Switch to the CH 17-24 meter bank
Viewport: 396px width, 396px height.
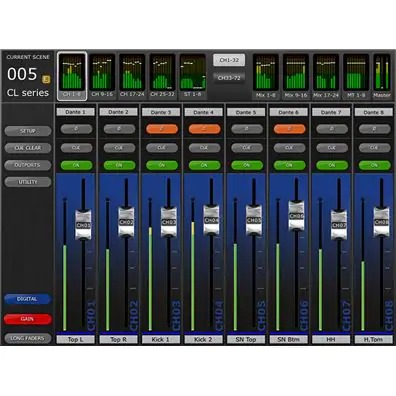coord(132,76)
